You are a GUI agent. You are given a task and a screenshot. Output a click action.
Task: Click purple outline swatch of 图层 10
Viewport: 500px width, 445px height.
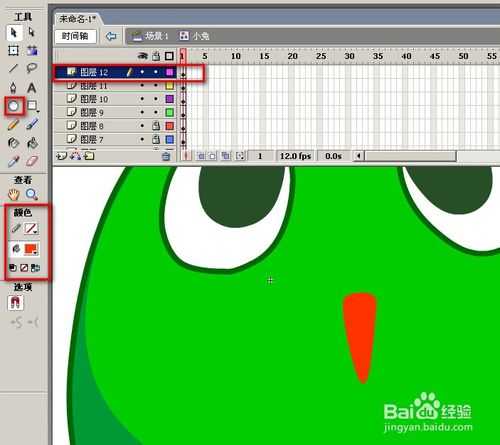click(170, 99)
